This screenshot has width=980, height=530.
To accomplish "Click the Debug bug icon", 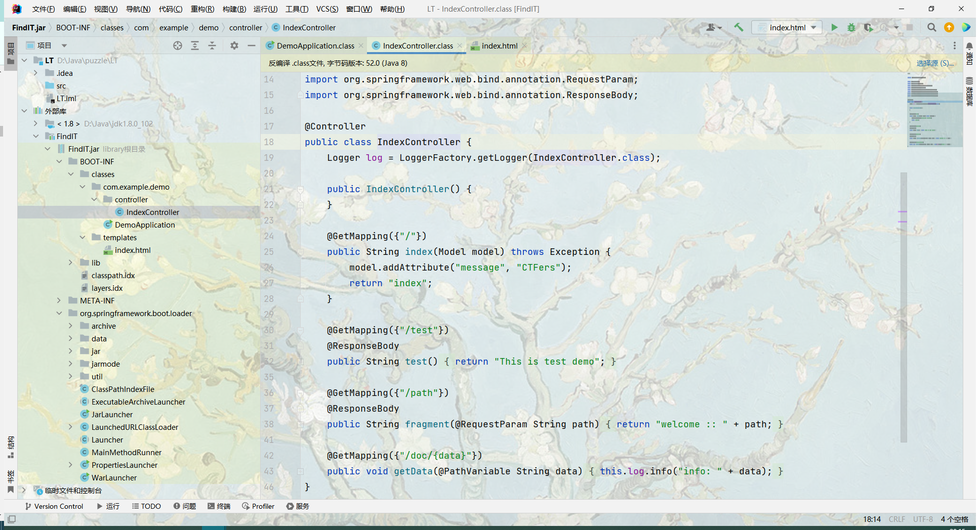I will pos(851,27).
